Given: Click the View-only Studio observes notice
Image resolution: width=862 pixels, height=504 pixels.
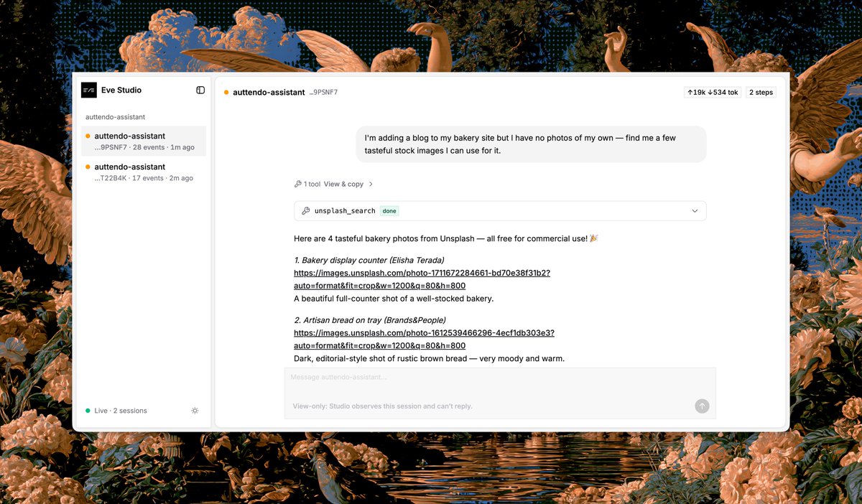Looking at the screenshot, I should click(382, 406).
